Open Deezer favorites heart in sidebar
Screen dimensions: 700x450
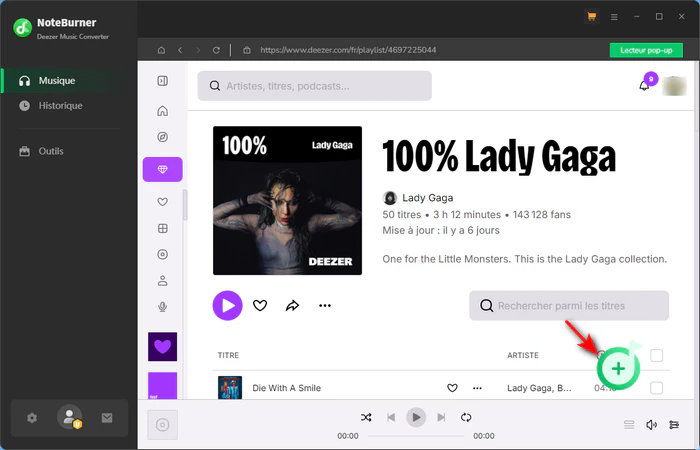pos(162,202)
